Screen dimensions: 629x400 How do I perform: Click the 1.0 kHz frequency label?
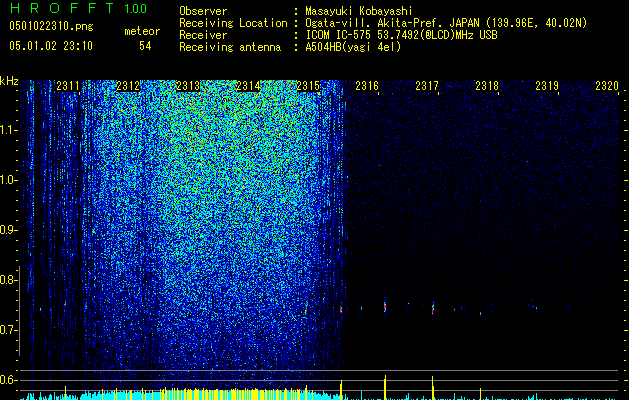(7, 180)
